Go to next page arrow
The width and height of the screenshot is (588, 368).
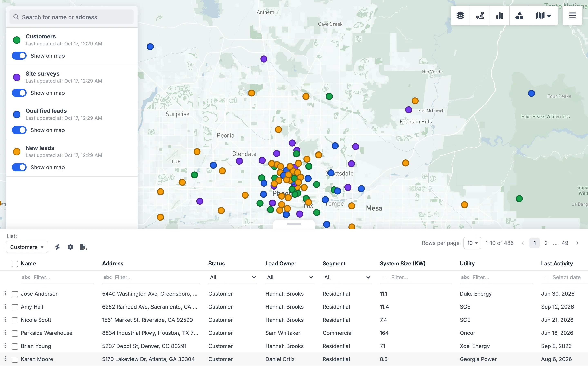(x=577, y=243)
